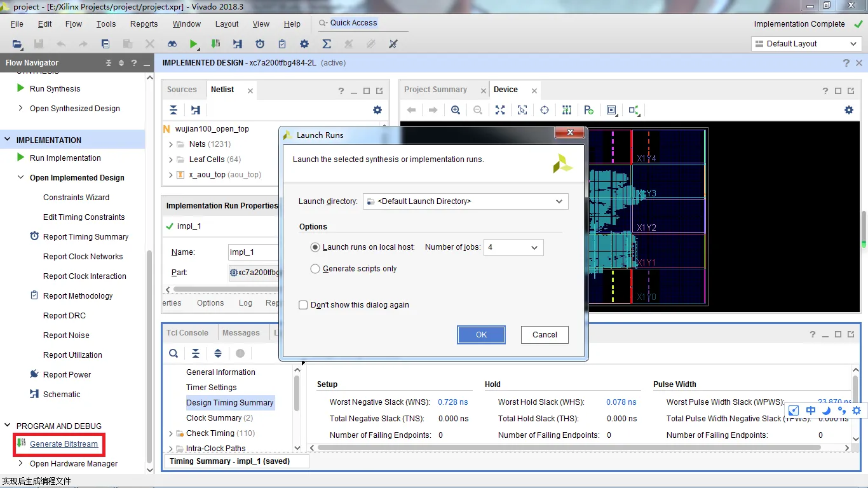Viewport: 868px width, 488px height.
Task: Click the Flow Navigator vertical scrollbar
Action: (x=150, y=356)
